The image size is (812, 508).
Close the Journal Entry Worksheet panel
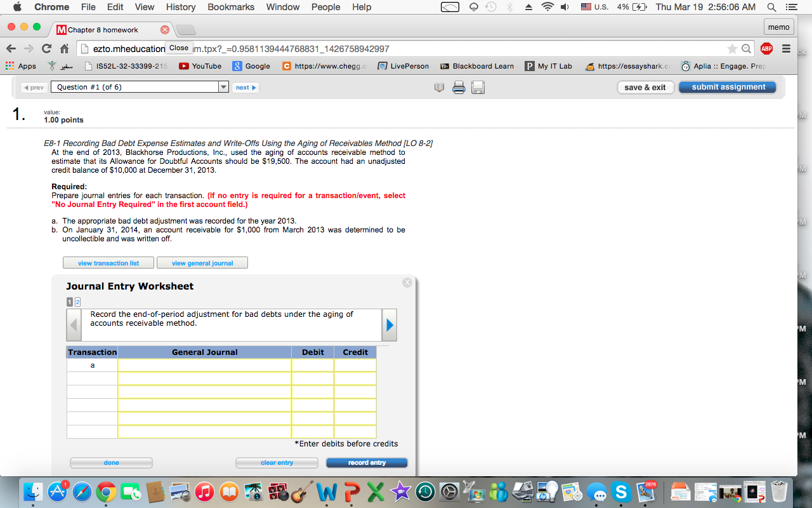pyautogui.click(x=407, y=283)
